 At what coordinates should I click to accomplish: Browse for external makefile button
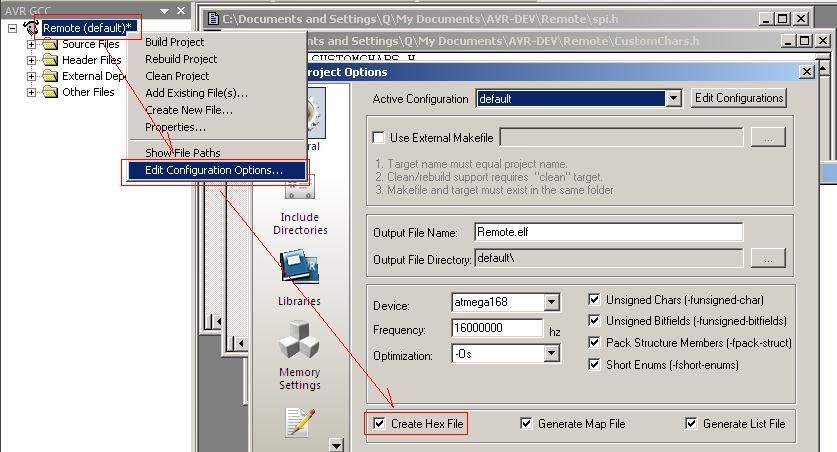point(768,137)
